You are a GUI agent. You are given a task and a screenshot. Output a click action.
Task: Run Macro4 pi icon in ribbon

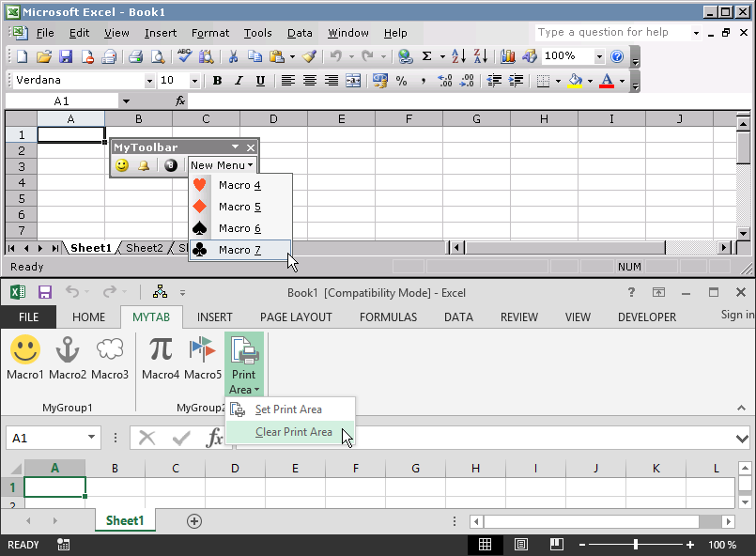(x=161, y=359)
